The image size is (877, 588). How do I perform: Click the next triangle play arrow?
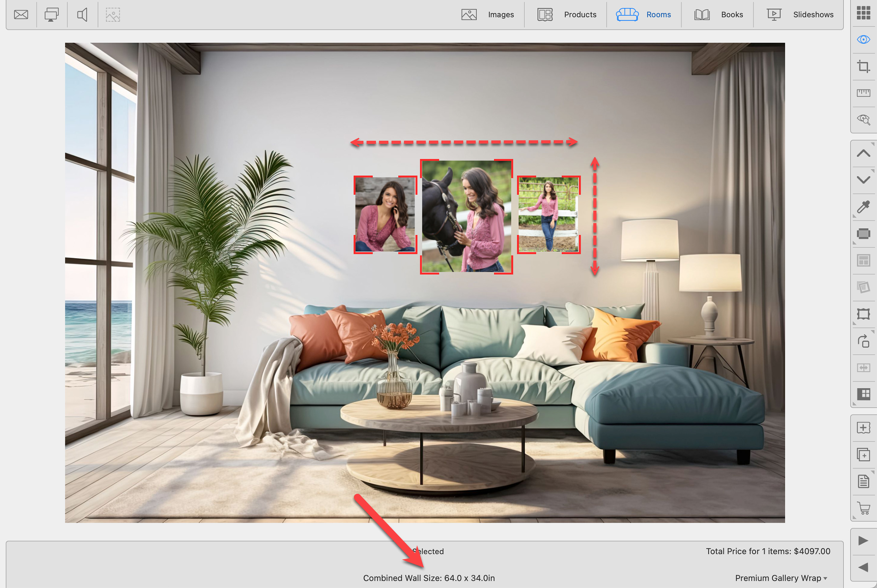click(x=863, y=540)
